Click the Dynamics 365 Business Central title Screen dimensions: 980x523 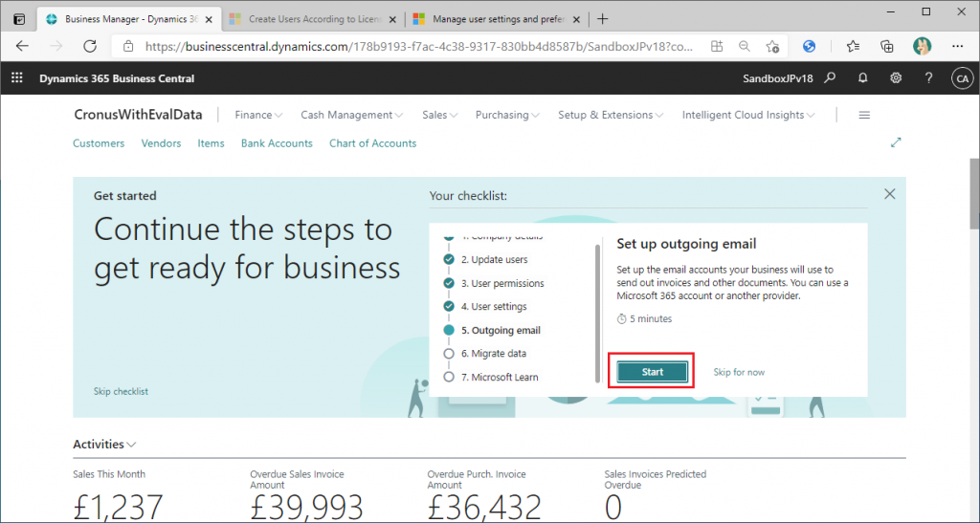tap(117, 78)
